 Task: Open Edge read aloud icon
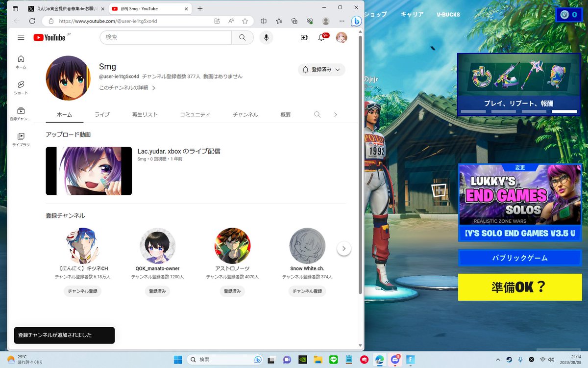click(x=231, y=21)
